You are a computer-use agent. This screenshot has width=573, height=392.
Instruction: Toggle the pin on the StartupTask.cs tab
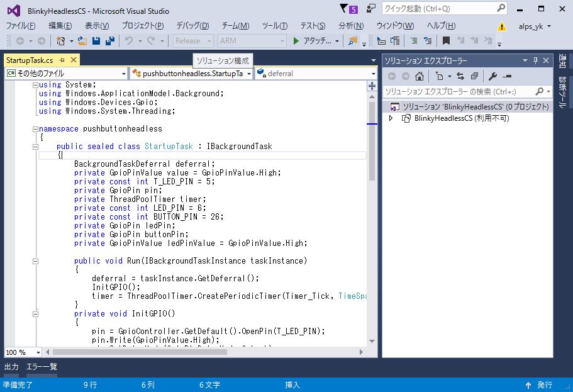pos(62,60)
